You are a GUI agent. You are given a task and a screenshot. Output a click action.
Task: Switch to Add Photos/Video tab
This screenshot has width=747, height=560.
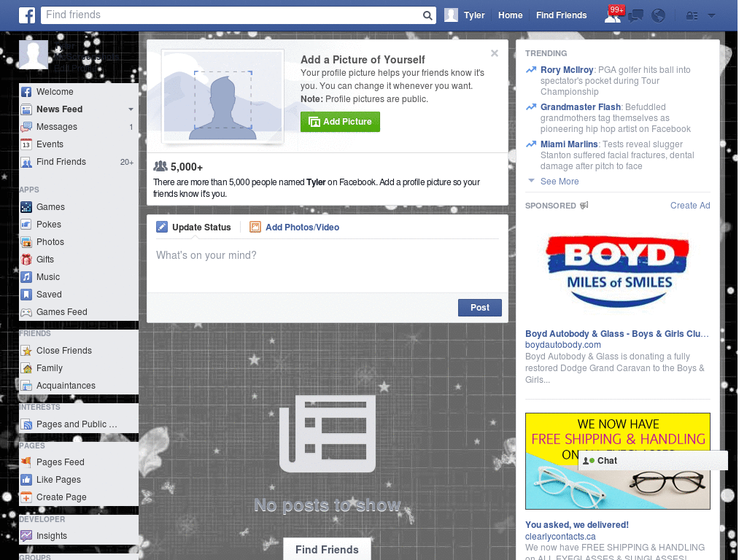pyautogui.click(x=295, y=227)
